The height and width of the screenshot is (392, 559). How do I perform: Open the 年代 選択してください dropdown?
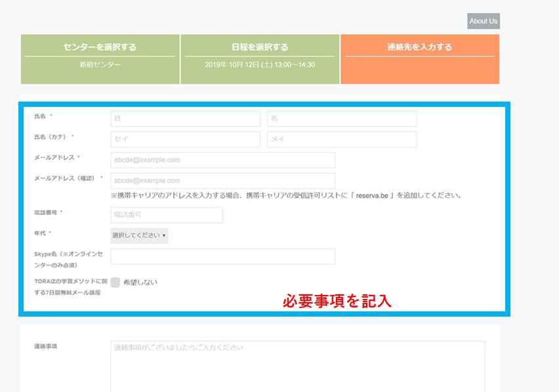139,235
